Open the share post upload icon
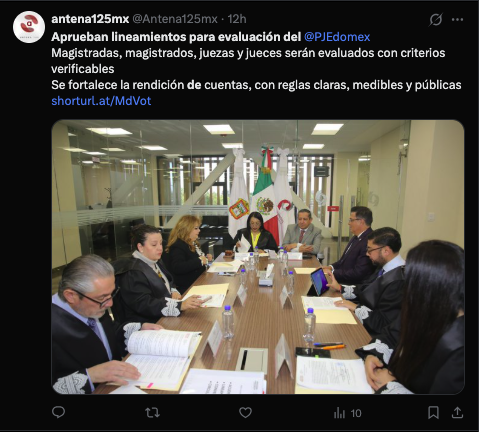Screen dimensions: 479x432 coord(457,413)
